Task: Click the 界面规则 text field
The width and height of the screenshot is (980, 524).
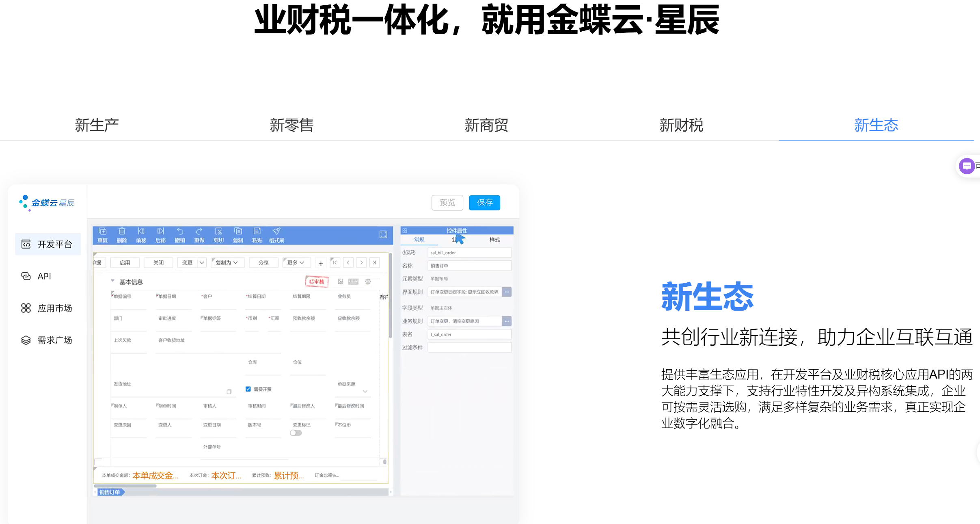Action: click(465, 292)
